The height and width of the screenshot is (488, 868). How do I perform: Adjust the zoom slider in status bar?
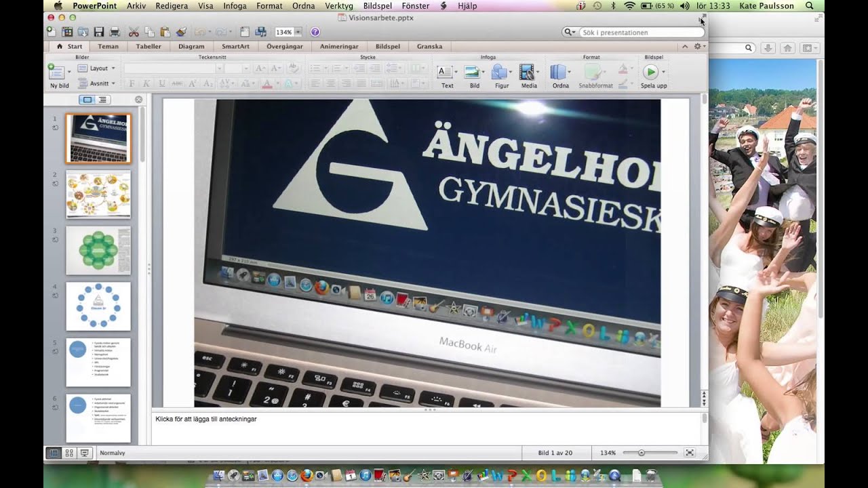tap(642, 453)
